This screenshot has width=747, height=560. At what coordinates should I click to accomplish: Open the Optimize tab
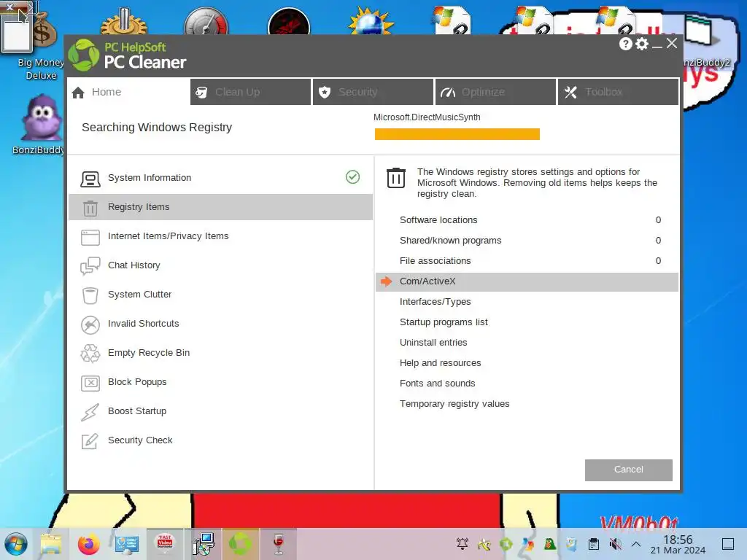coord(495,92)
